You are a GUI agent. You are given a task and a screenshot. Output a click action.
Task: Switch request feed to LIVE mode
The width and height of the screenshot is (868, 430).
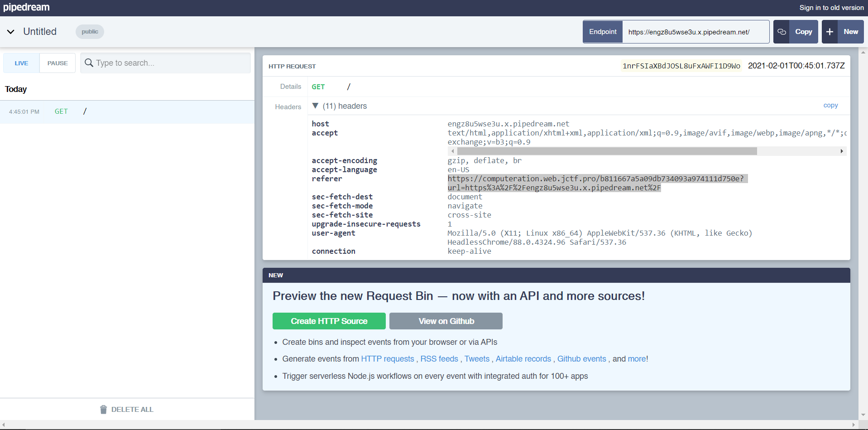pos(21,63)
